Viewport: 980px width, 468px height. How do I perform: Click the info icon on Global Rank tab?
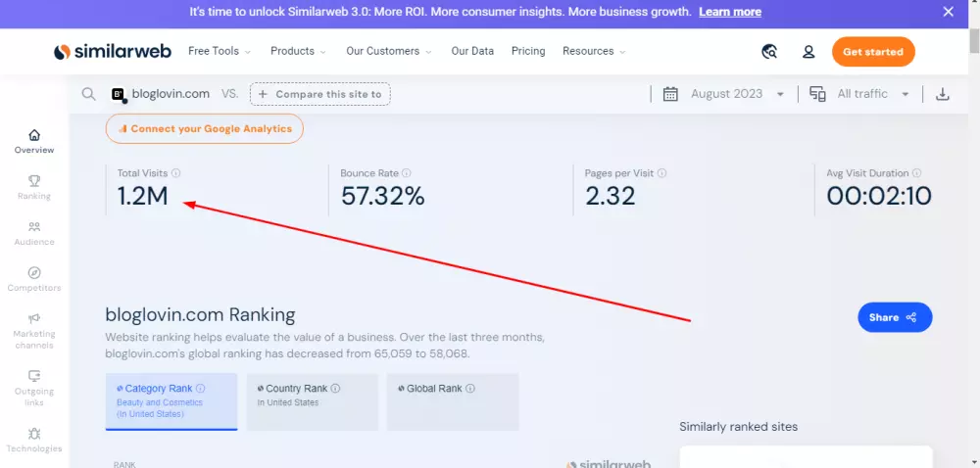coord(470,388)
